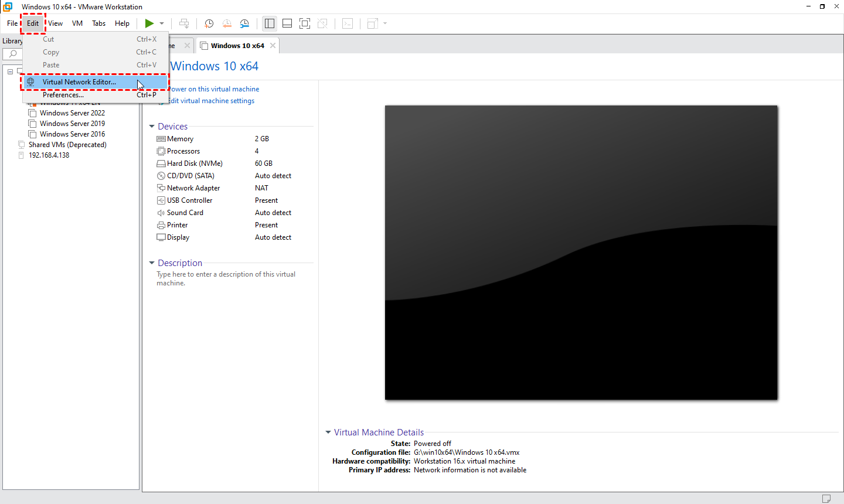
Task: Take a snapshot using the clock-plus icon
Action: pos(209,23)
